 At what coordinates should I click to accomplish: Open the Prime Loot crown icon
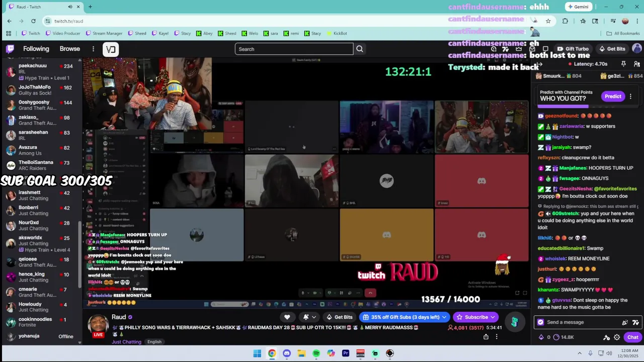519,49
